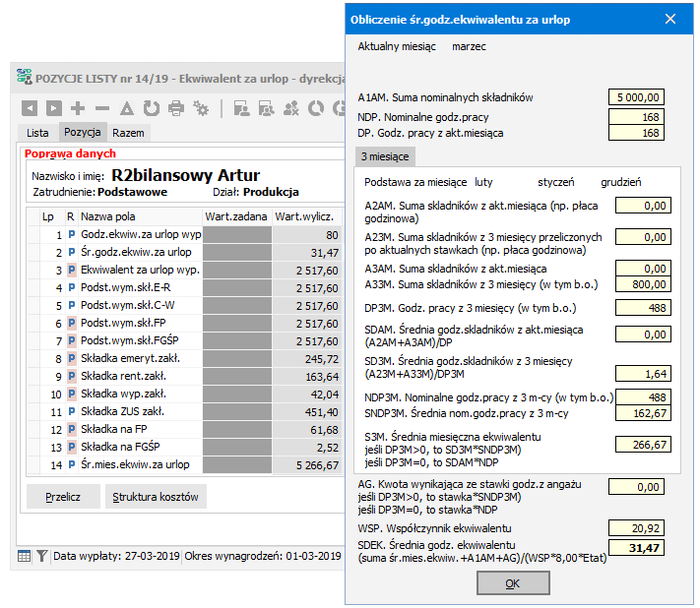This screenshot has width=700, height=608.
Task: Click NDP3M field showing 488
Action: tap(643, 397)
